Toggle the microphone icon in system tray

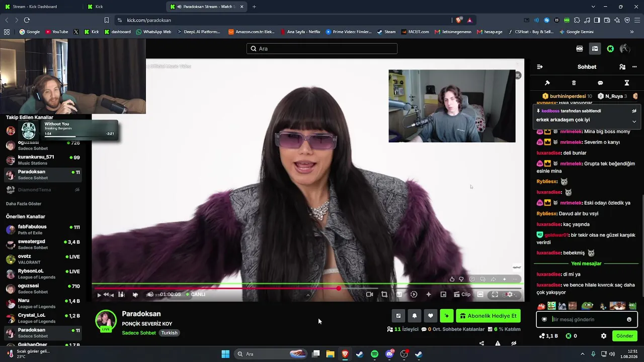tap(593, 354)
